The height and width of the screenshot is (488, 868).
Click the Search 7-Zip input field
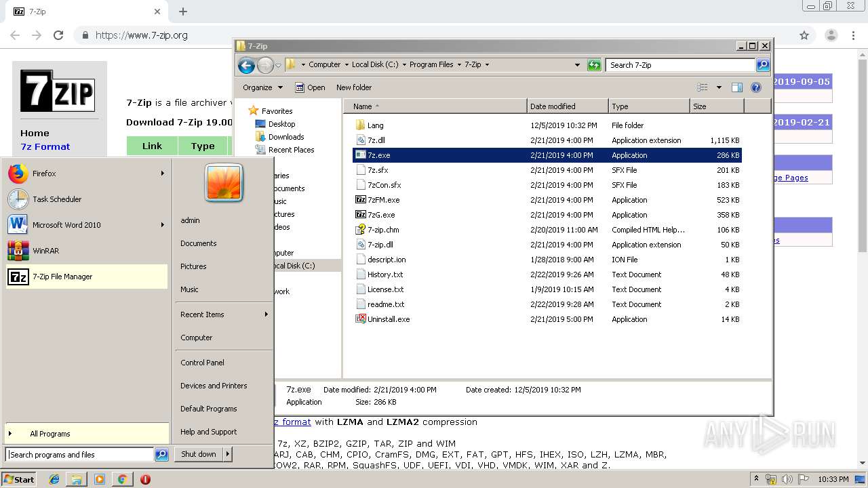(681, 65)
